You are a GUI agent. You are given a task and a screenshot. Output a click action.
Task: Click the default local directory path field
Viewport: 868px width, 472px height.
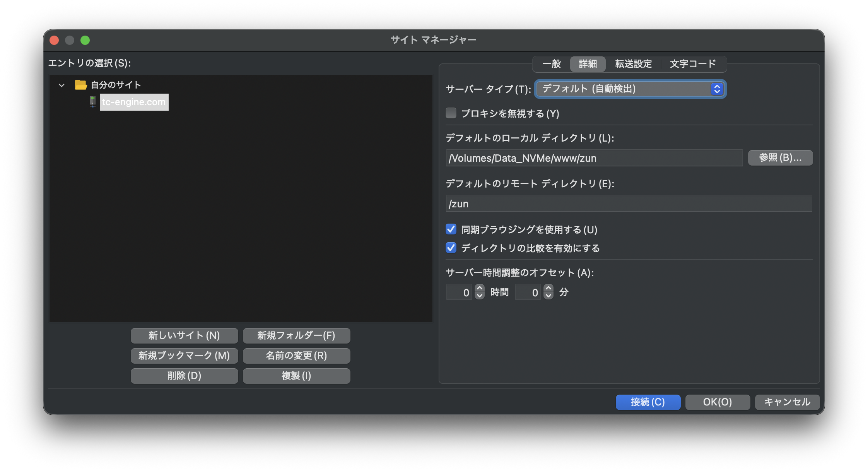pos(594,158)
